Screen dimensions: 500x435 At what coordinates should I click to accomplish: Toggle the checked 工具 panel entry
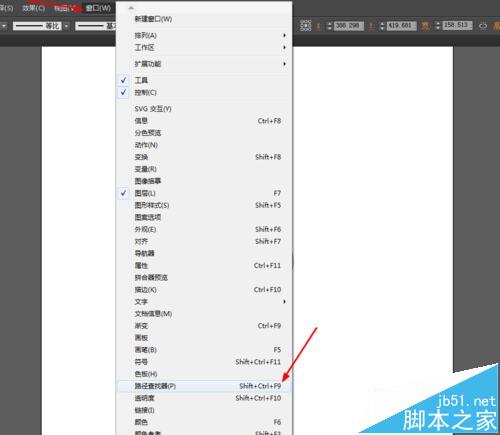pos(204,80)
